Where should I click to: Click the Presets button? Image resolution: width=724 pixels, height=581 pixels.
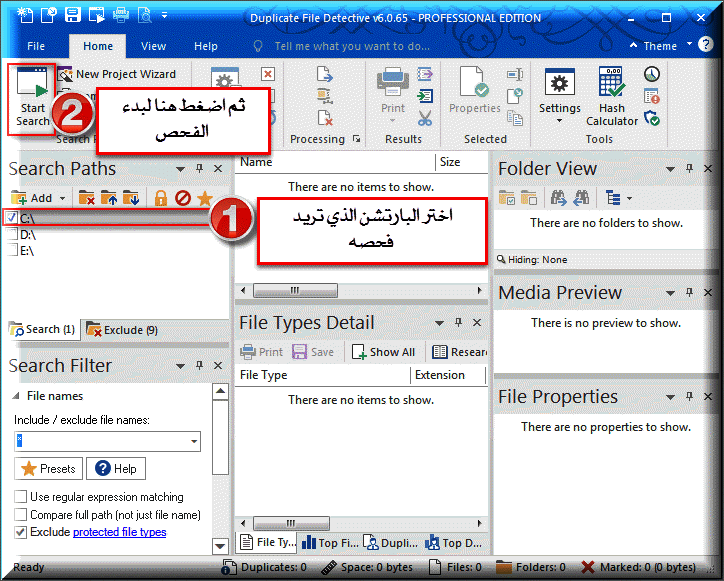click(x=48, y=468)
